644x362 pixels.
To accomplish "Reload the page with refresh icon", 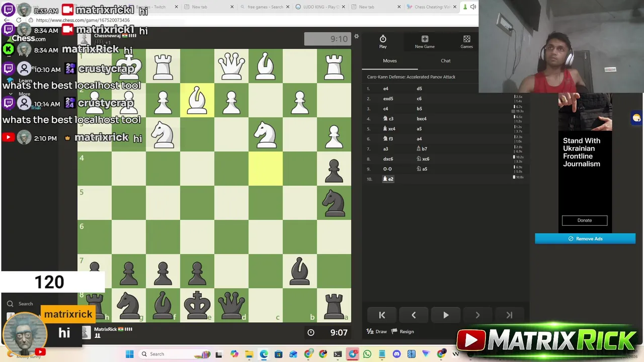I will (19, 20).
